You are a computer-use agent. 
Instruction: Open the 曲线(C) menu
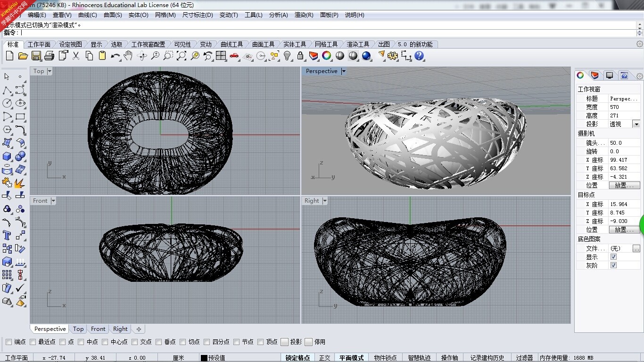click(x=87, y=15)
